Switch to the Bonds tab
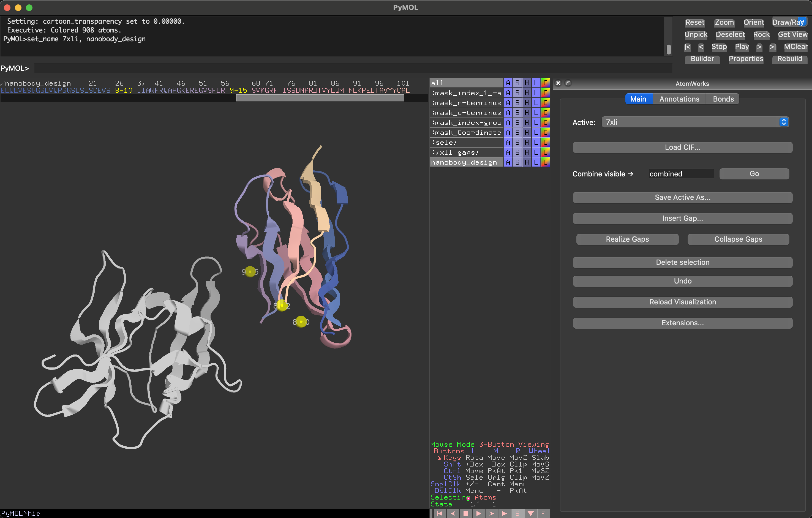812x518 pixels. coord(723,99)
